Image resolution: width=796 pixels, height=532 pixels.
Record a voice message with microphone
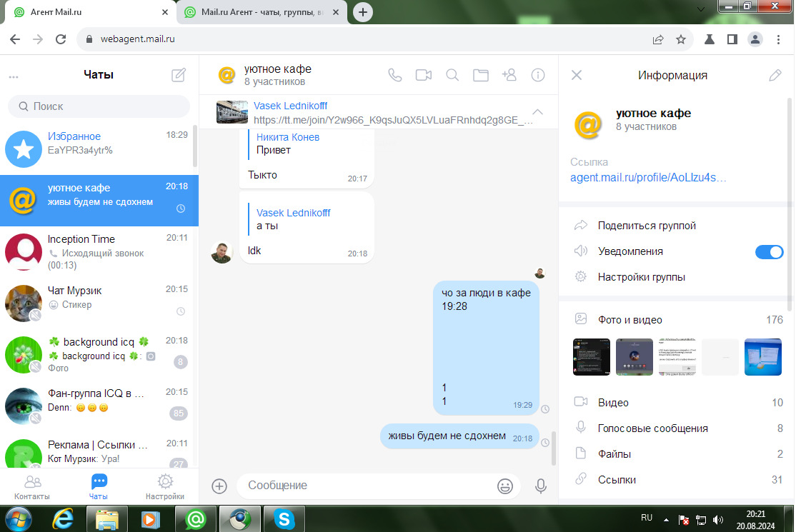pyautogui.click(x=541, y=486)
